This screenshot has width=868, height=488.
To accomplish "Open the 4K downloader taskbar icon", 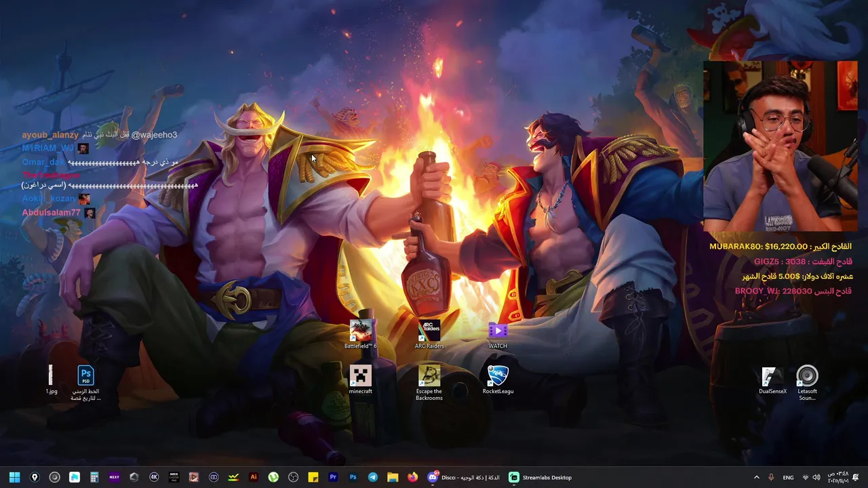I will click(x=154, y=477).
